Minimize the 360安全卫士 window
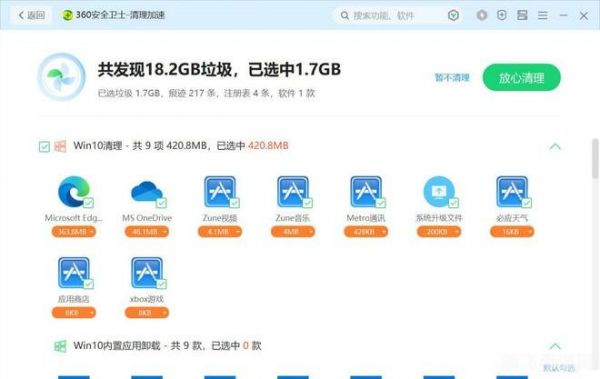This screenshot has height=379, width=600. click(x=564, y=15)
